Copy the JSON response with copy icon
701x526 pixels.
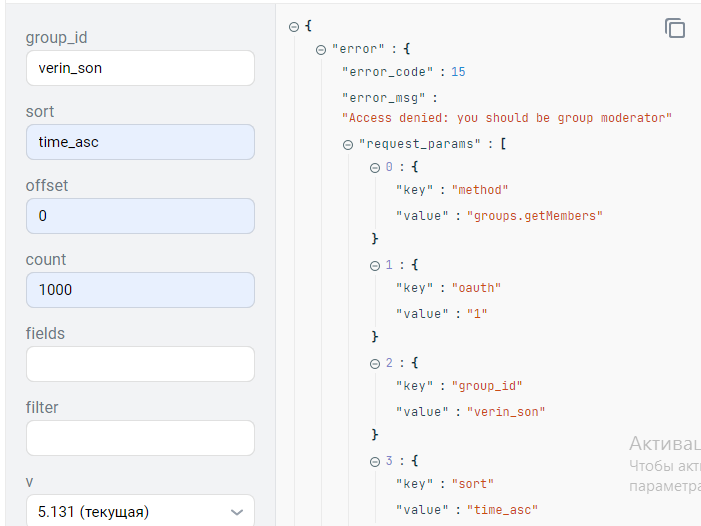675,28
